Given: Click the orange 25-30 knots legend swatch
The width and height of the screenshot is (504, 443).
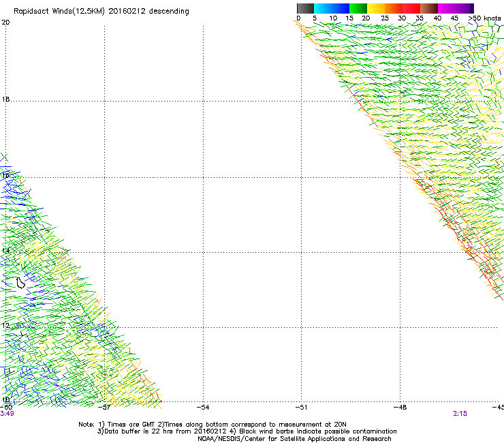Looking at the screenshot, I should 394,8.
